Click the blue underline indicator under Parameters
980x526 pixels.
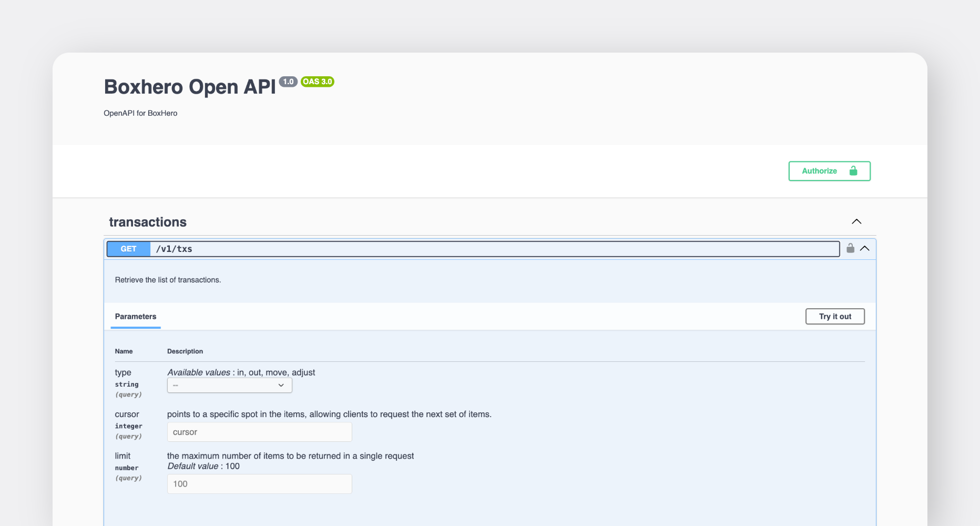(135, 329)
